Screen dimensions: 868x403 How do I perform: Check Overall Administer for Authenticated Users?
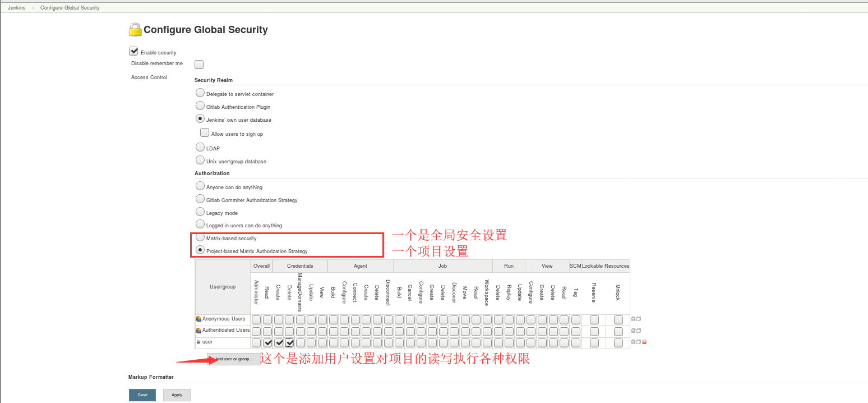click(x=256, y=332)
